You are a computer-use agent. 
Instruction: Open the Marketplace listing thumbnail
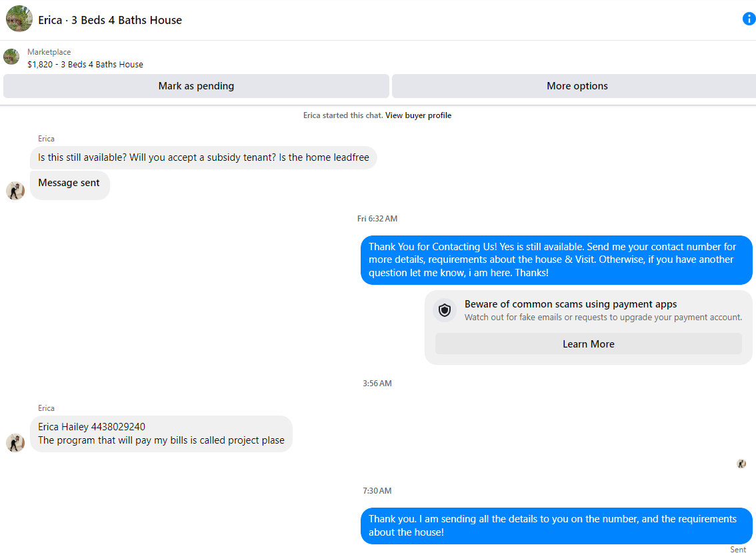pyautogui.click(x=11, y=57)
